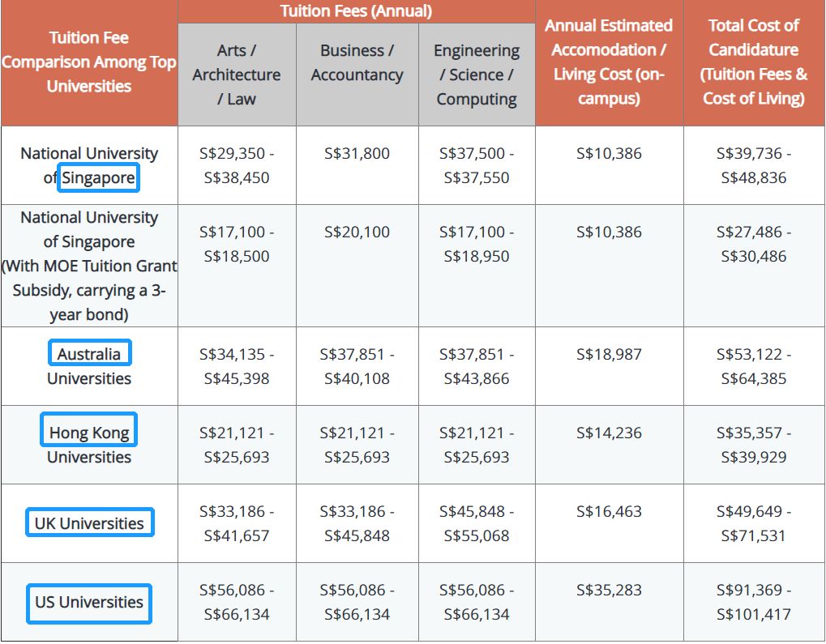Click the highlighted Singapore text
The height and width of the screenshot is (644, 826).
pos(99,177)
